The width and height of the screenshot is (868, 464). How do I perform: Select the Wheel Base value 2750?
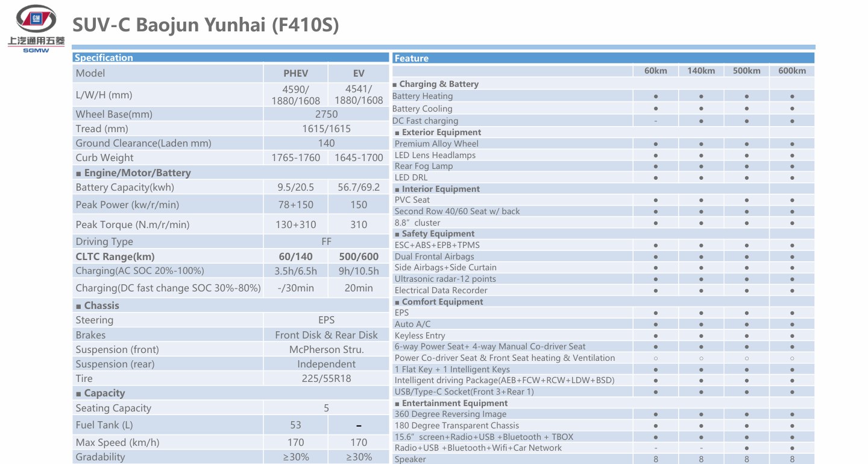(326, 114)
